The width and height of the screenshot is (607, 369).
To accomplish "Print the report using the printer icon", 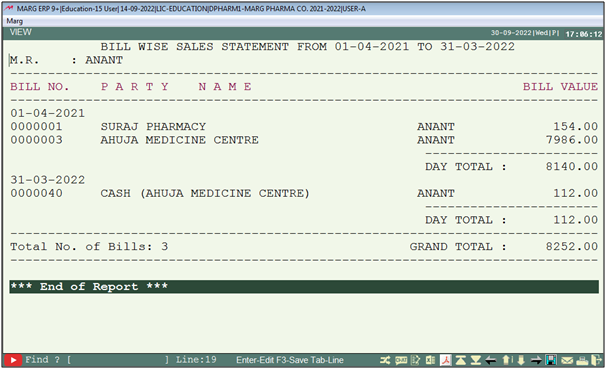I will tap(582, 360).
